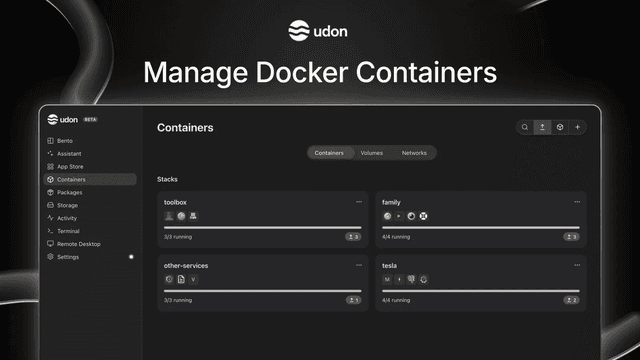Add a new container with plus icon
This screenshot has height=360, width=640.
578,127
